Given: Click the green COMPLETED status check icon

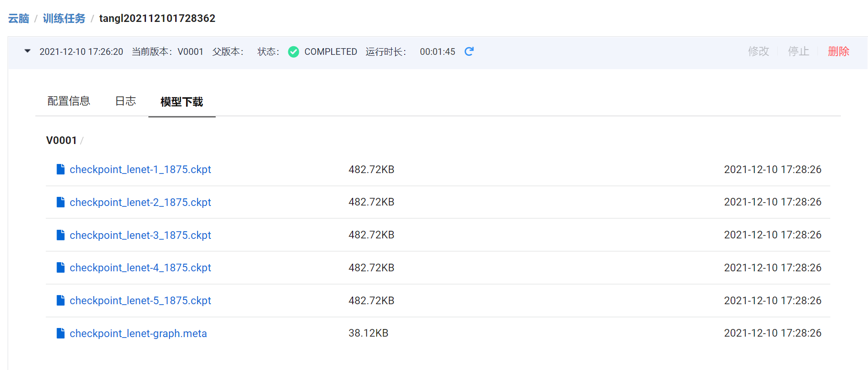Looking at the screenshot, I should pos(293,52).
